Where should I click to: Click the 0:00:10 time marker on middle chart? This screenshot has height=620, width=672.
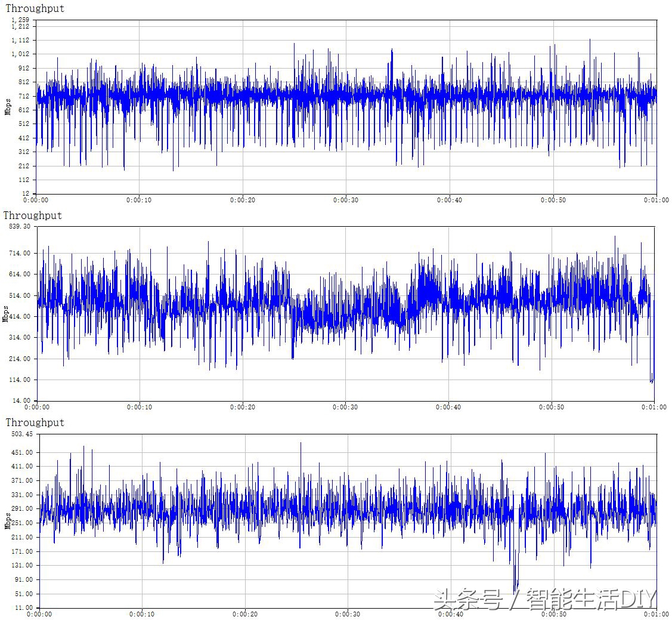point(139,407)
